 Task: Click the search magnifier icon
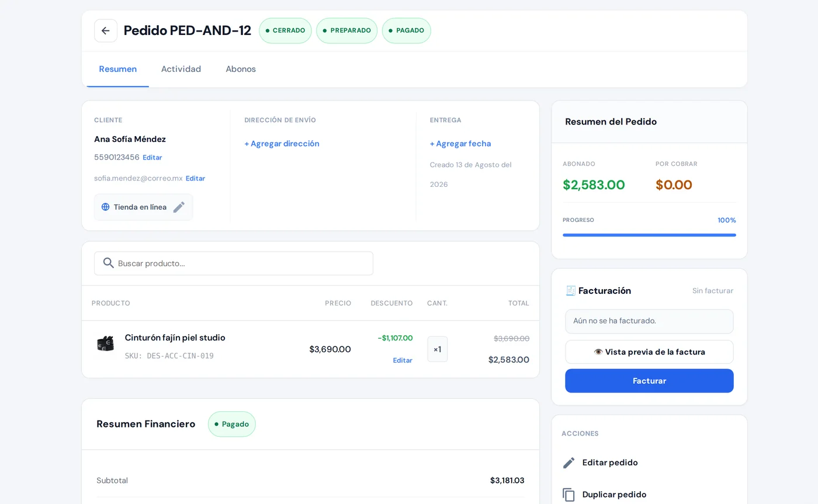point(109,263)
